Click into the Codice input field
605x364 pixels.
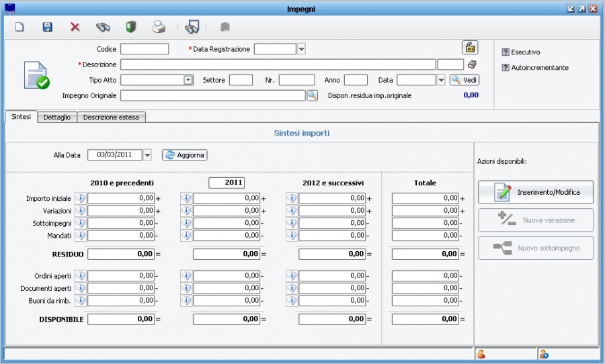pos(145,49)
